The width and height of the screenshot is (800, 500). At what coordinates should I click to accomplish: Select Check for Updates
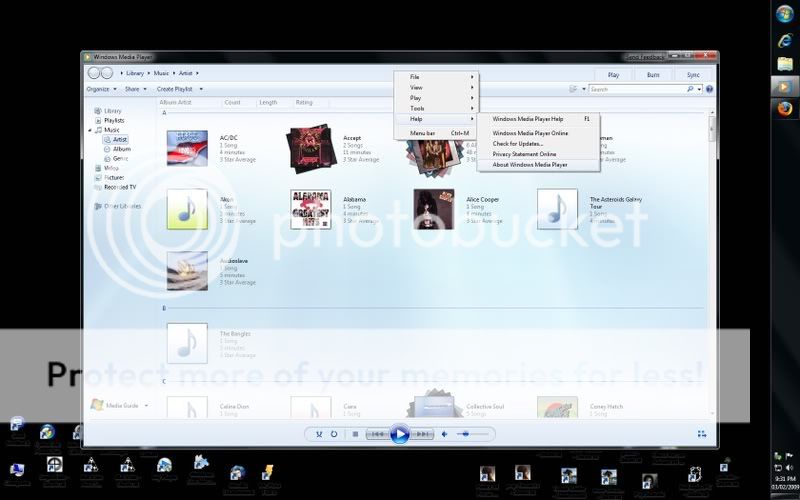538,144
